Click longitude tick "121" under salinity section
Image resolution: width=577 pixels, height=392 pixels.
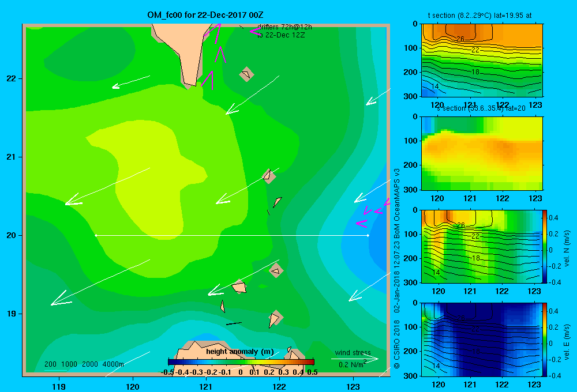(470, 198)
